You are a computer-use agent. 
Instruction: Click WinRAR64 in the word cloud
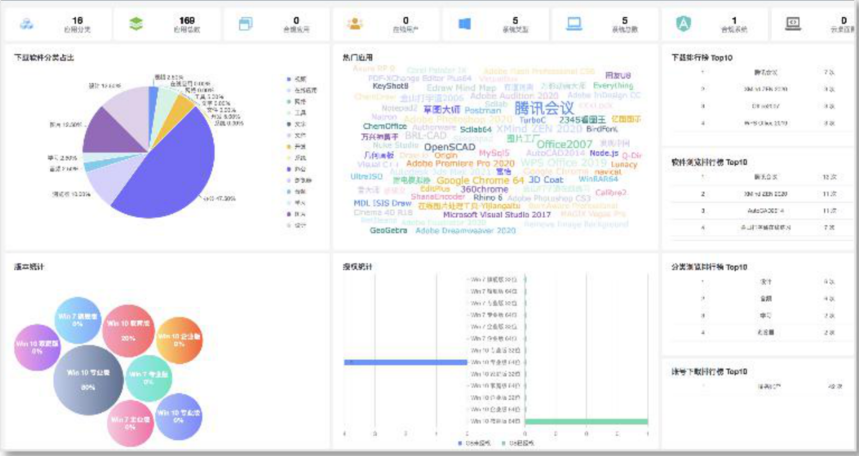point(598,179)
